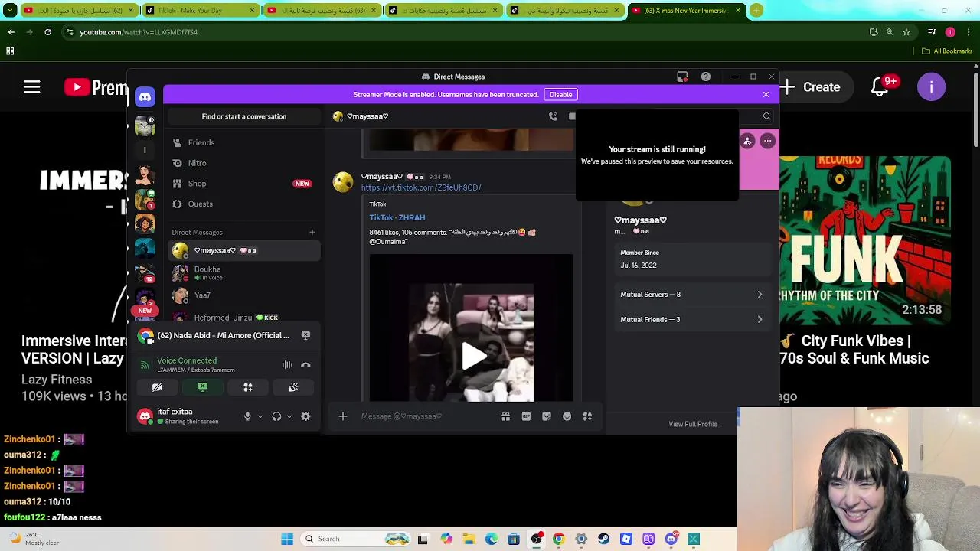980x551 pixels.
Task: Click View Full Profile
Action: click(x=693, y=424)
